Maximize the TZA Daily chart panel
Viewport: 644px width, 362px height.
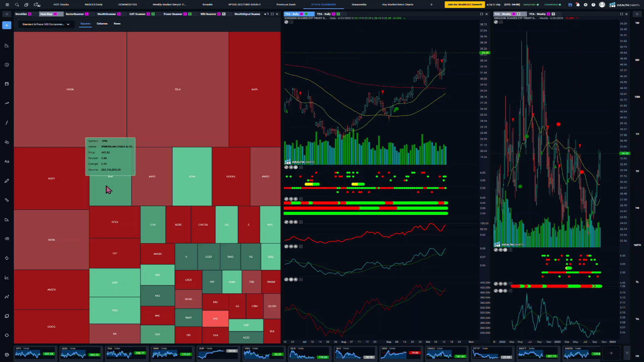482,14
